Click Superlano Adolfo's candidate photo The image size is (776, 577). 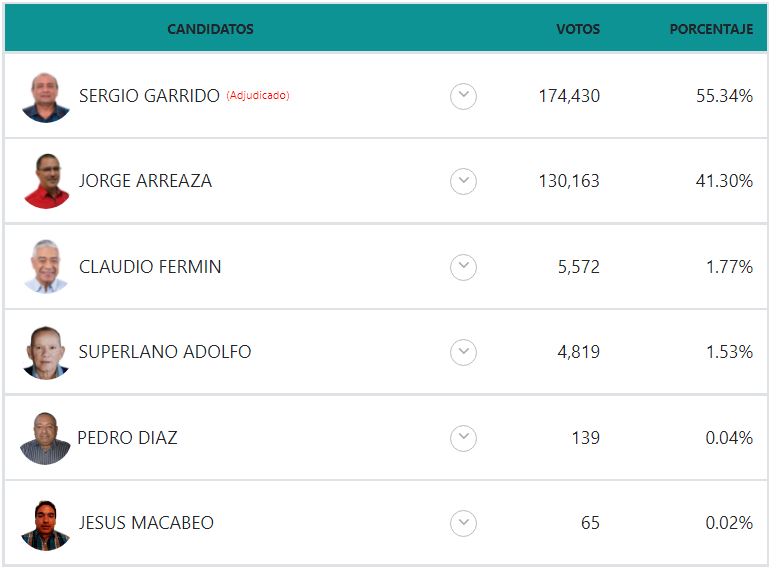pyautogui.click(x=46, y=352)
